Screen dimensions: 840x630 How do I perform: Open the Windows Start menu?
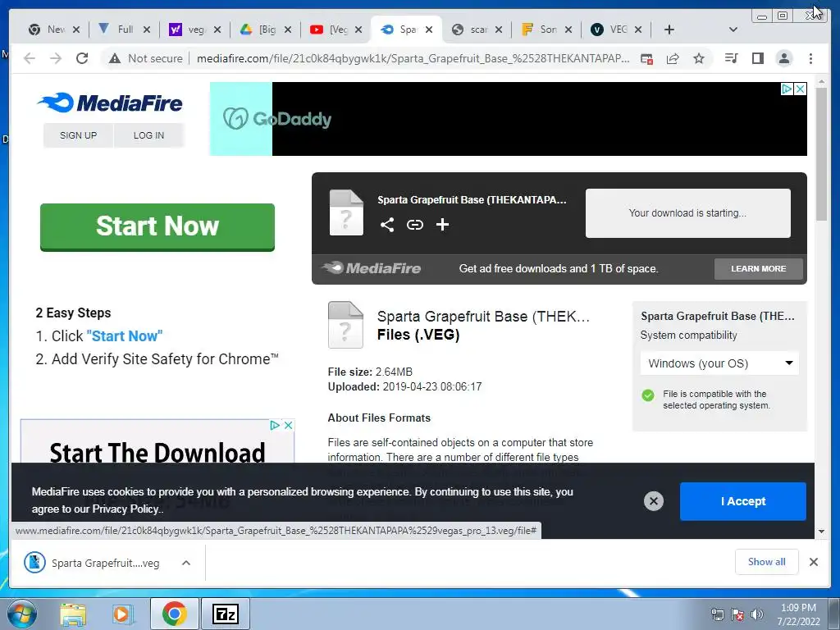point(22,614)
